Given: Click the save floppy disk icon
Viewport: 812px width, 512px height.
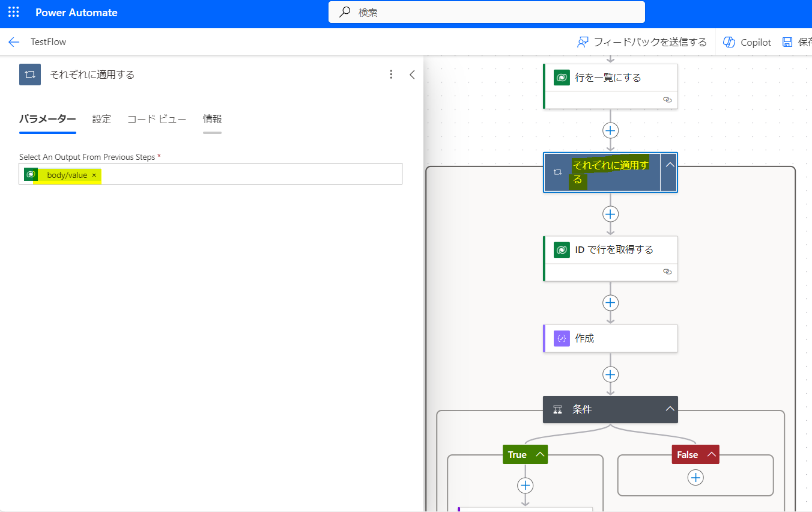Looking at the screenshot, I should click(x=787, y=42).
